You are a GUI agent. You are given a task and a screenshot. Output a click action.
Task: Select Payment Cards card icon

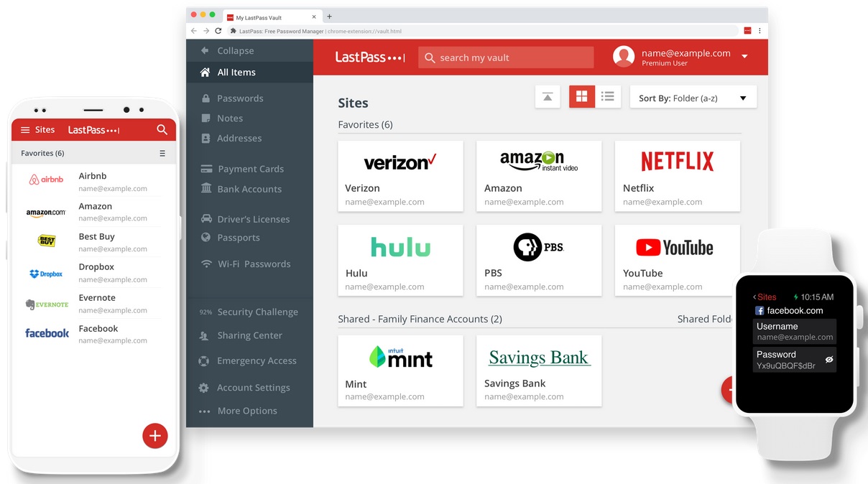(206, 169)
